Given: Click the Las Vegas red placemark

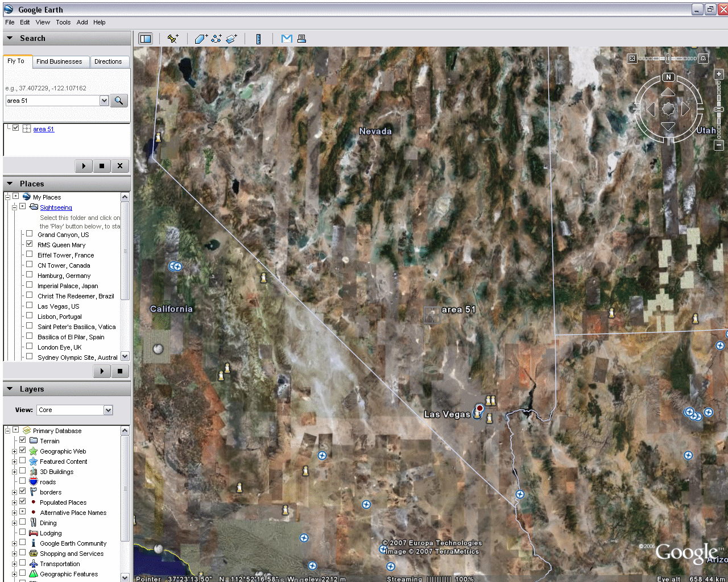Looking at the screenshot, I should click(479, 408).
